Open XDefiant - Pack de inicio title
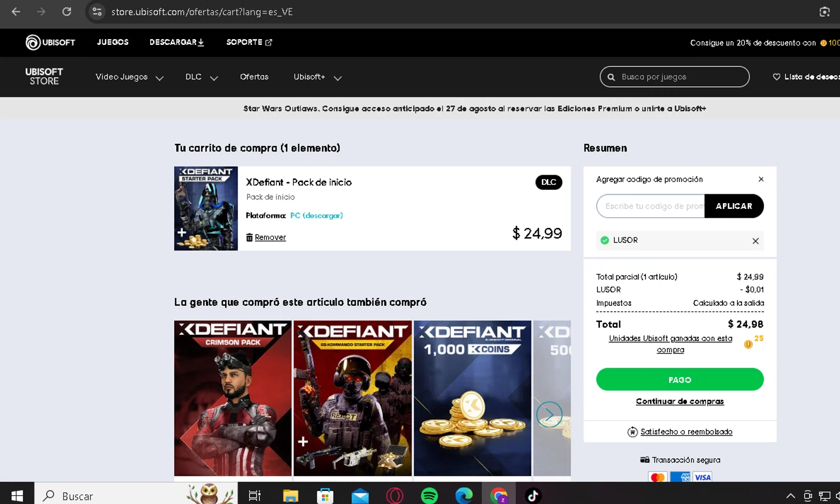Viewport: 840px width, 504px height. (299, 182)
